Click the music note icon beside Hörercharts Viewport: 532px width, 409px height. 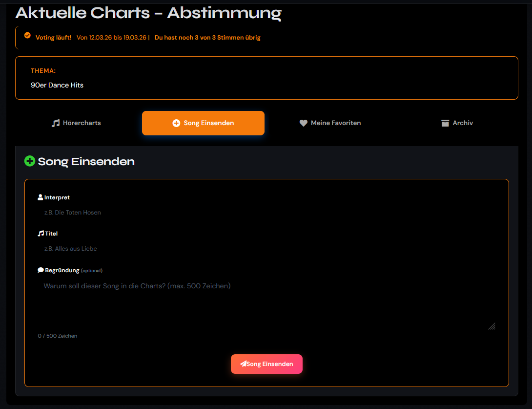[56, 123]
